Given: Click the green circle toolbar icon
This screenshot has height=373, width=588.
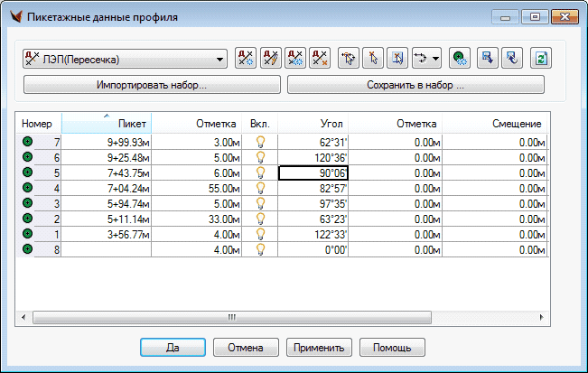Looking at the screenshot, I should click(460, 59).
